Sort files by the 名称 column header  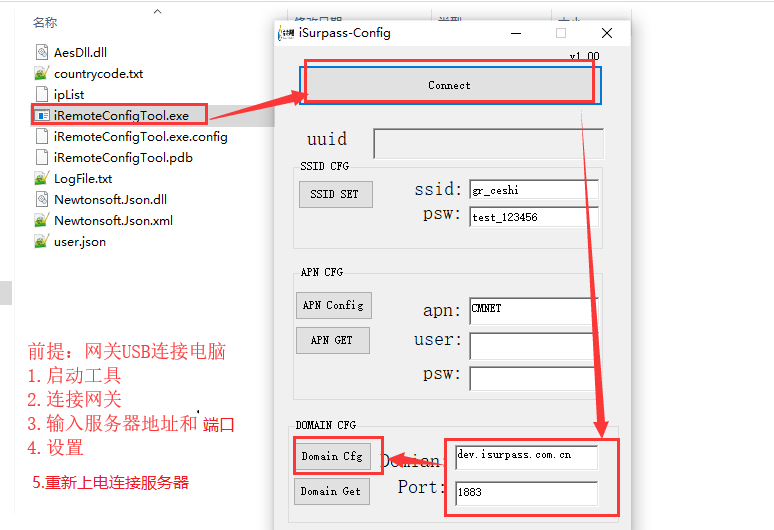click(45, 22)
